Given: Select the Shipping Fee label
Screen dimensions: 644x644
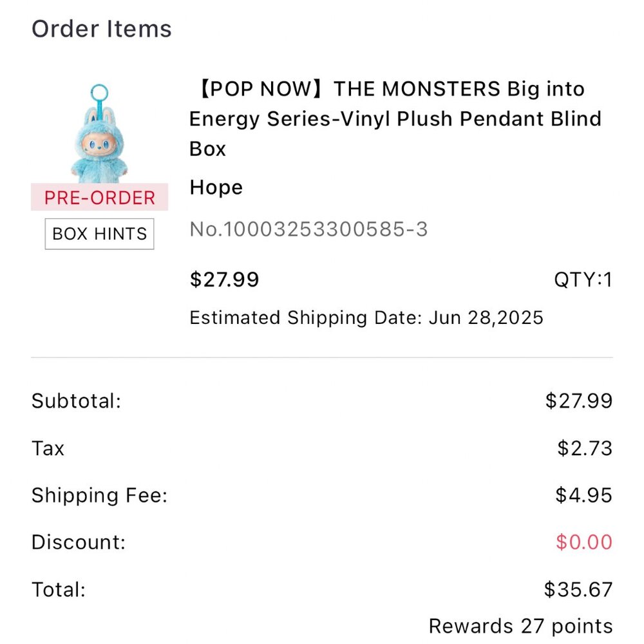Looking at the screenshot, I should point(99,495).
